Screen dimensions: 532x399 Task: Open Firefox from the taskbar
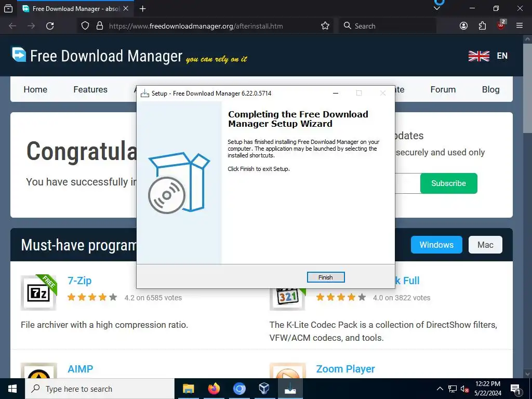tap(214, 389)
